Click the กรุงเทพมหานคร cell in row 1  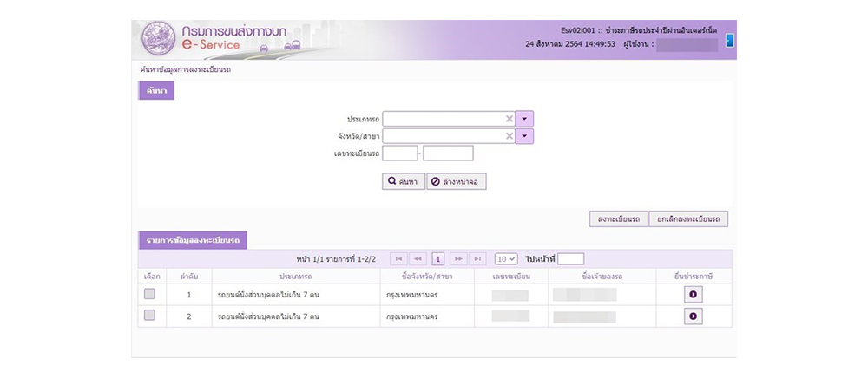(427, 295)
